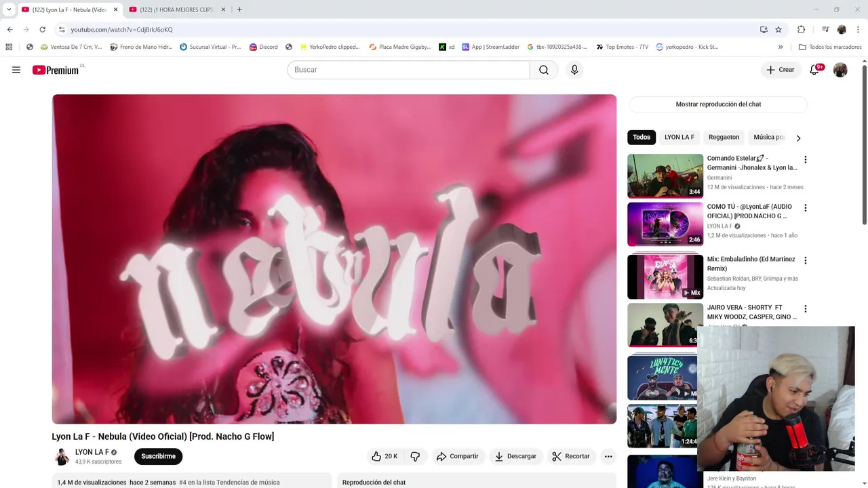Screen dimensions: 868x488
Task: Bookmark this page with the star icon
Action: [x=778, y=29]
